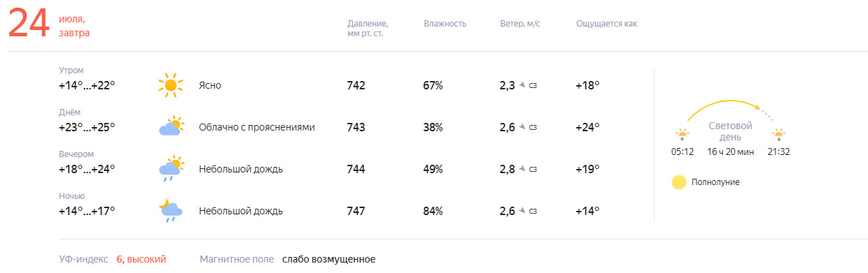Viewport: 868px width, 273px height.
Task: Select the large date number 24
Action: point(29,25)
